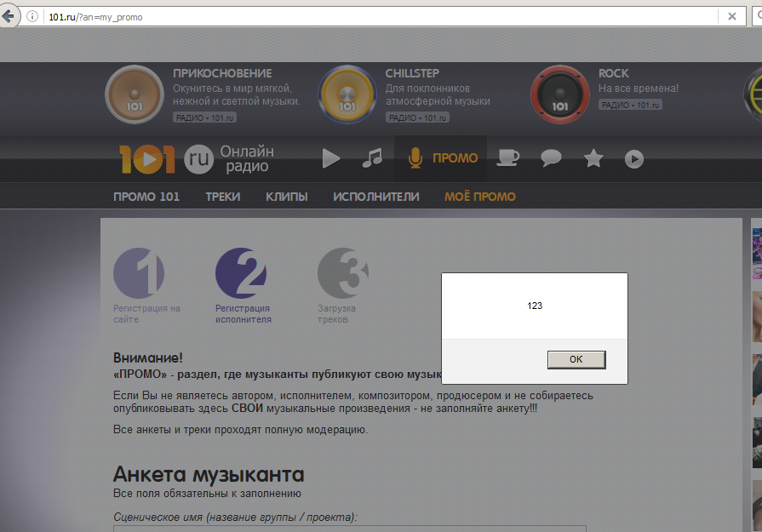
Task: Go back using the browser back arrow
Action: (x=9, y=16)
